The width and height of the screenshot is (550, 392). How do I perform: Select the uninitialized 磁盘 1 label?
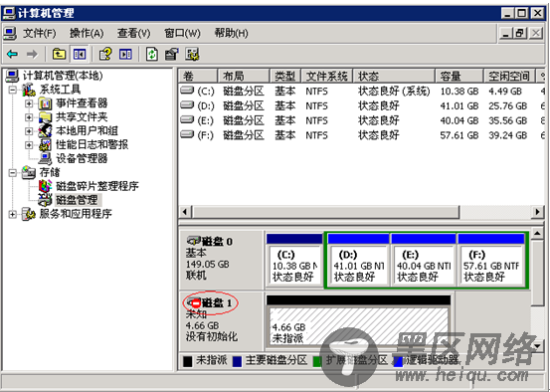point(221,320)
